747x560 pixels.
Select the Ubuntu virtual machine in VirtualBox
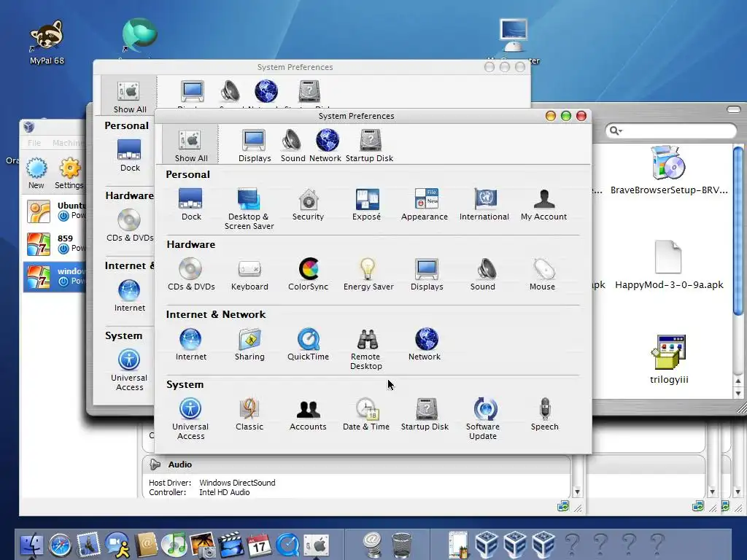coord(54,211)
